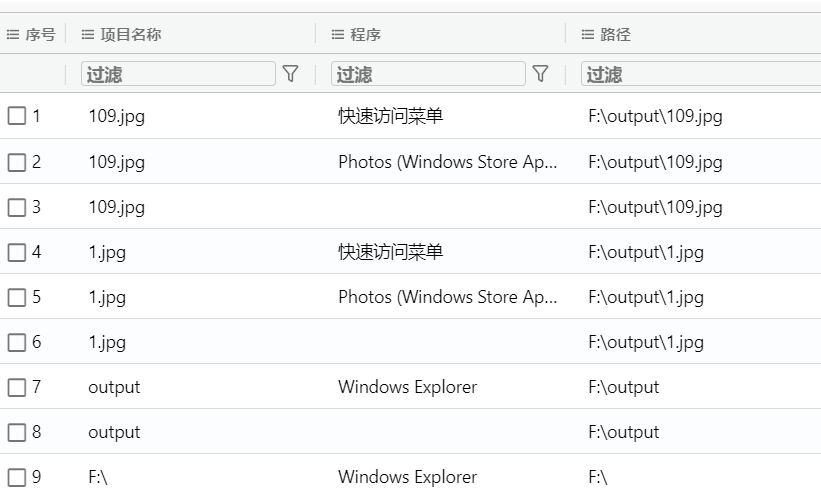Click path F:\output\109.jpg in row 3
The height and width of the screenshot is (496, 821).
[656, 207]
